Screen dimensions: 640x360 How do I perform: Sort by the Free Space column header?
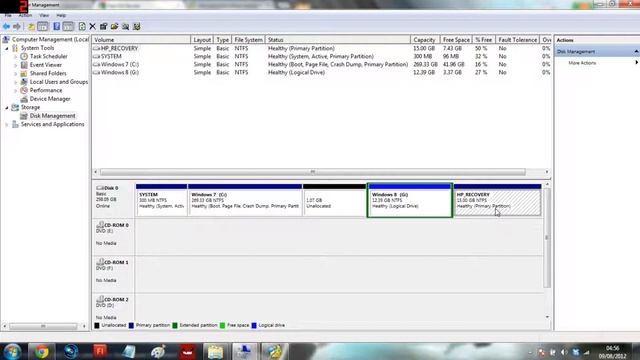456,40
